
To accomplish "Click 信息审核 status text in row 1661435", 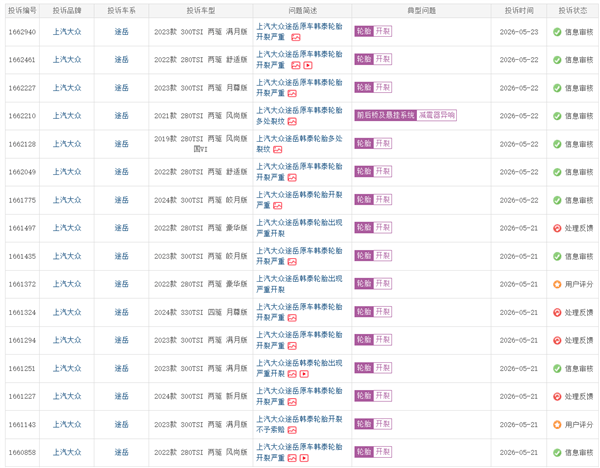I will (x=579, y=256).
